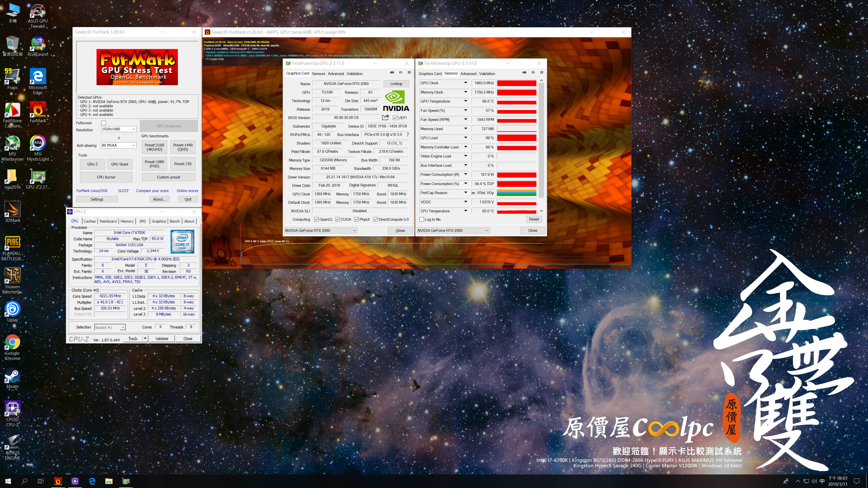Click the Bus Interface question mark icon
Viewport: 868px width, 488px height.
(408, 134)
